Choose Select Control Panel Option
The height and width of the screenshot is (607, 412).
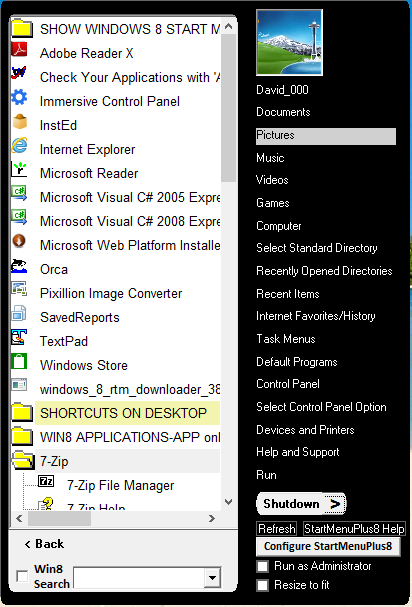tap(321, 407)
